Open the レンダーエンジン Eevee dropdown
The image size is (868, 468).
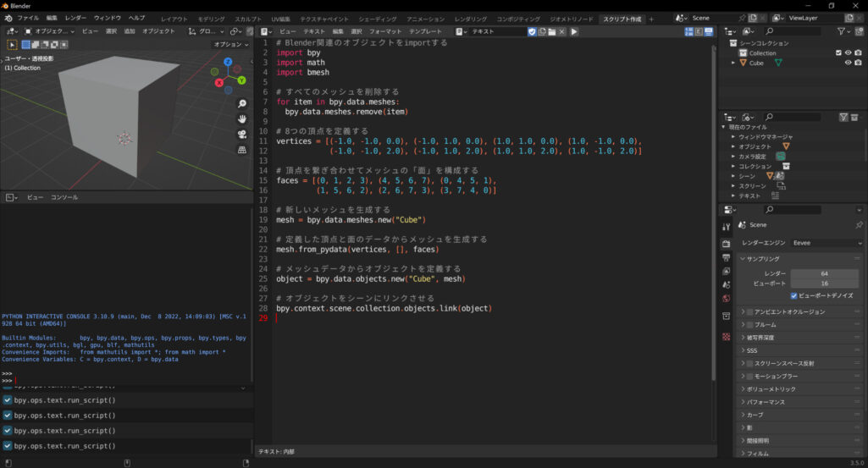[827, 243]
